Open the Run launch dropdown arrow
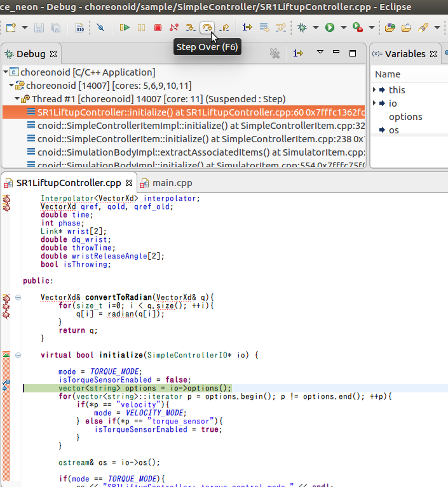Screen dimensions: 448x487 pyautogui.click(x=343, y=28)
